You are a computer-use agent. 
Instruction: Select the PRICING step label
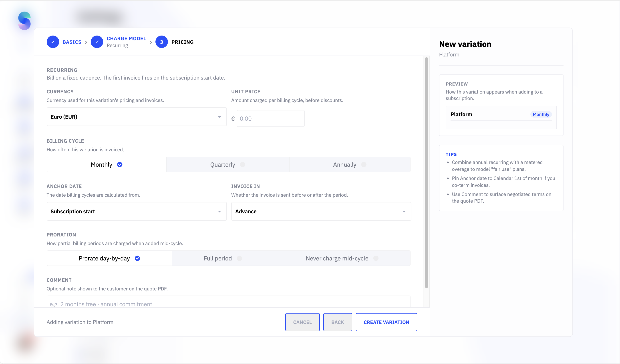click(x=182, y=42)
